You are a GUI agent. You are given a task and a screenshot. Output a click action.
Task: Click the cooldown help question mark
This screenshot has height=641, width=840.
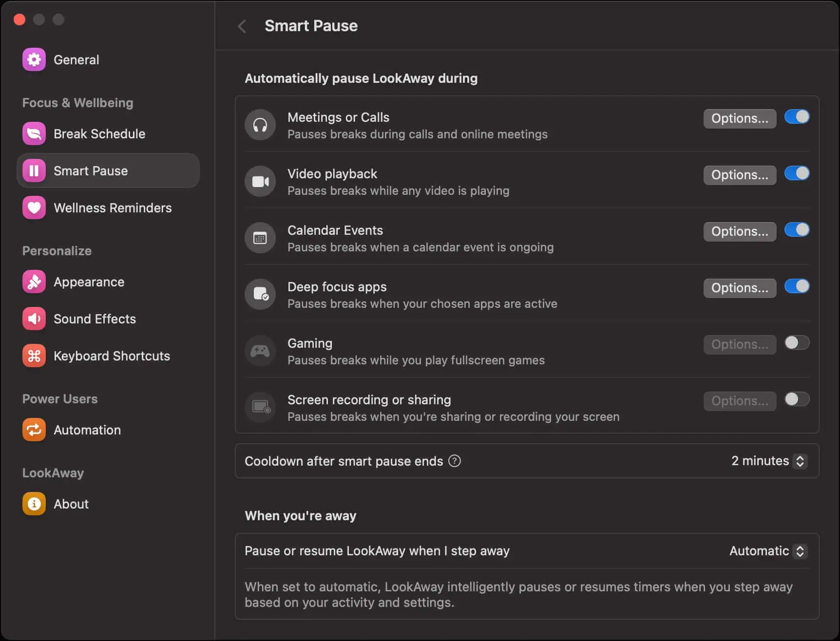[455, 461]
